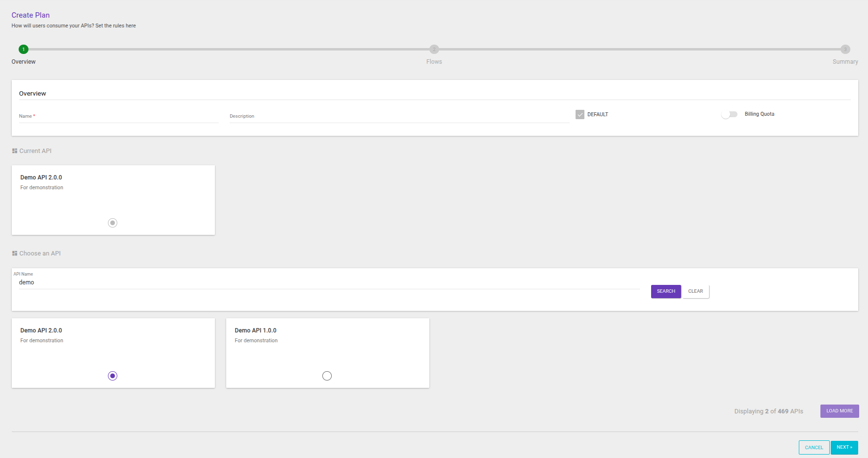Click the disabled radio under Current API
Image resolution: width=868 pixels, height=458 pixels.
pyautogui.click(x=112, y=223)
